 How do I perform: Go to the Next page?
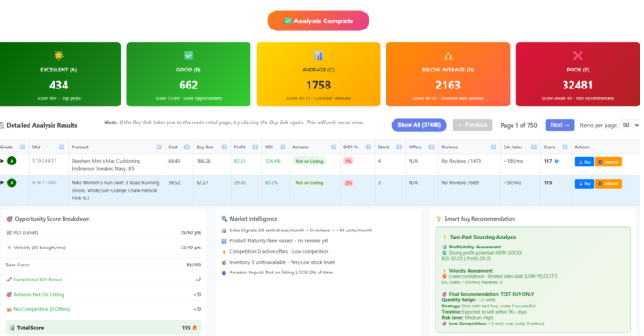[x=560, y=125]
